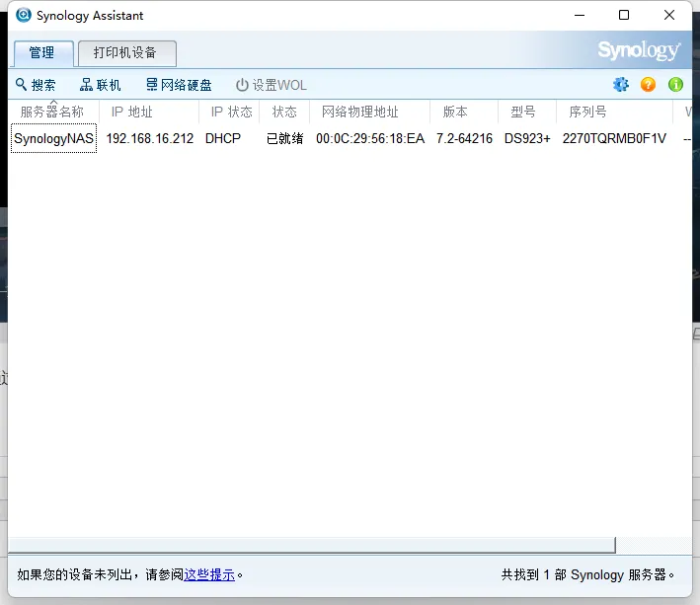Click the model DS923+ cell
Image resolution: width=700 pixels, height=605 pixels.
click(527, 138)
